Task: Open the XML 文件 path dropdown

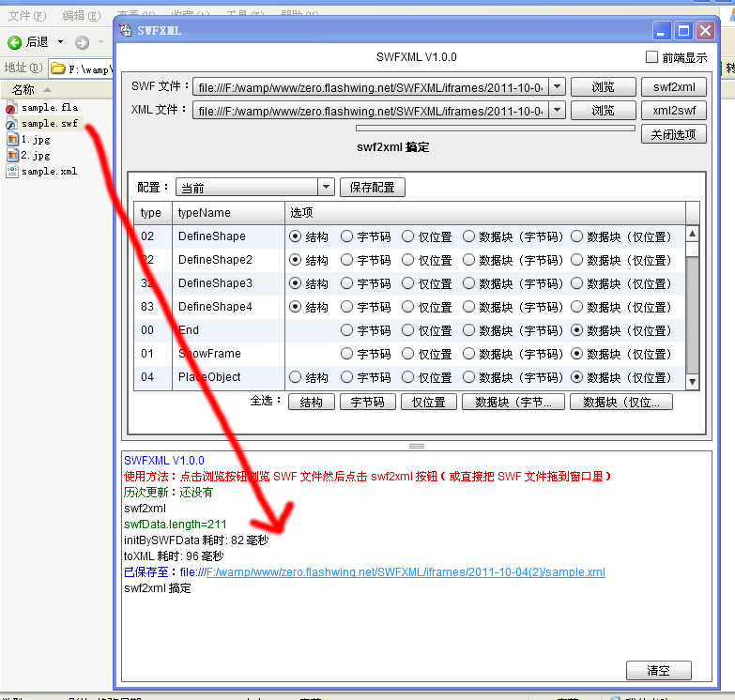Action: click(x=557, y=110)
